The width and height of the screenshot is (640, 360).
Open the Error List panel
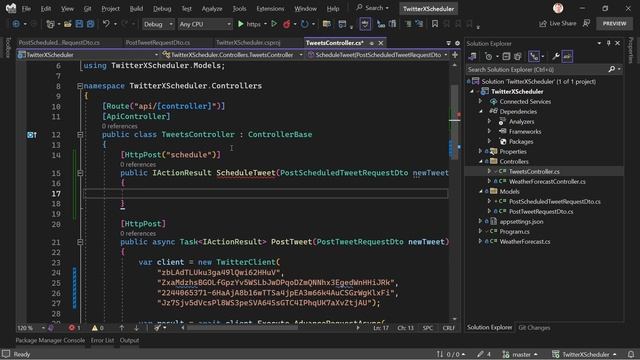tap(102, 340)
